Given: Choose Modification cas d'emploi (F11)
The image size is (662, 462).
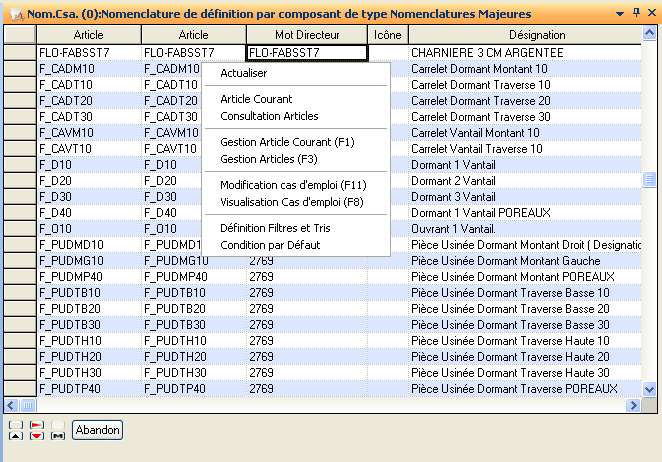Looking at the screenshot, I should [293, 185].
